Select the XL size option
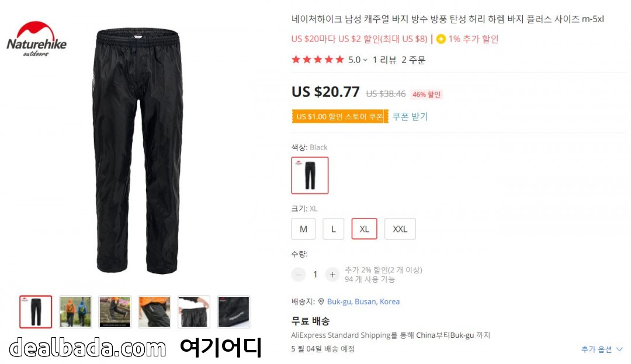 point(364,229)
